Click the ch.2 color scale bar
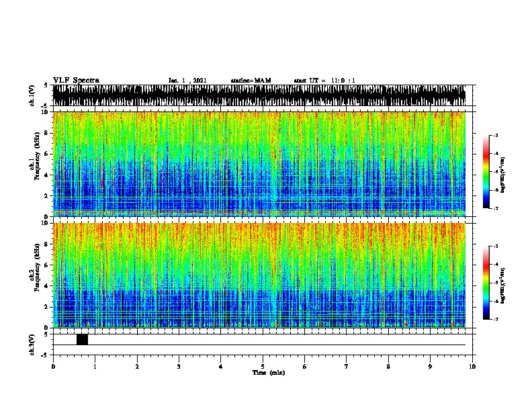The image size is (532, 411). coord(486,283)
